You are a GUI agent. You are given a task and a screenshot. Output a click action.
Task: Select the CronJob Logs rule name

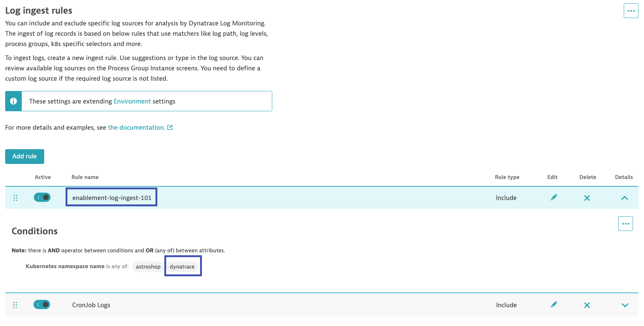pyautogui.click(x=91, y=305)
